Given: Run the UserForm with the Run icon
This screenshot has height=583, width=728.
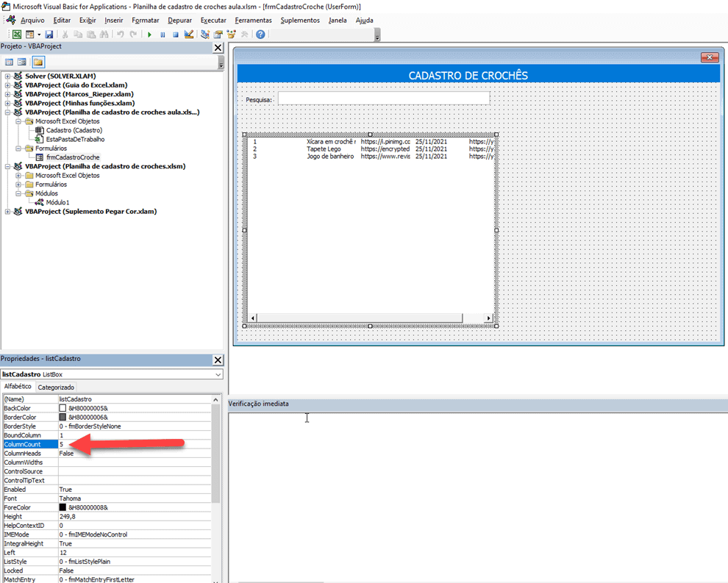Looking at the screenshot, I should point(149,35).
